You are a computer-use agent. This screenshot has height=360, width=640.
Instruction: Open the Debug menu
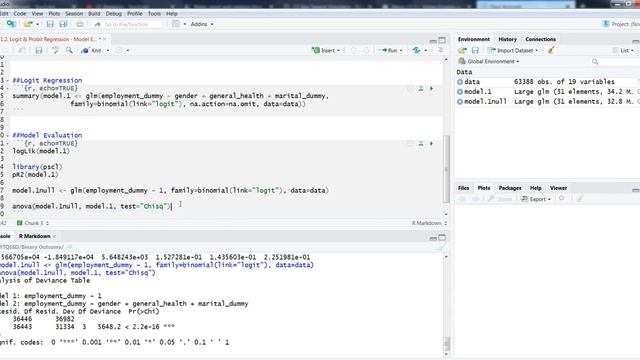(x=113, y=13)
